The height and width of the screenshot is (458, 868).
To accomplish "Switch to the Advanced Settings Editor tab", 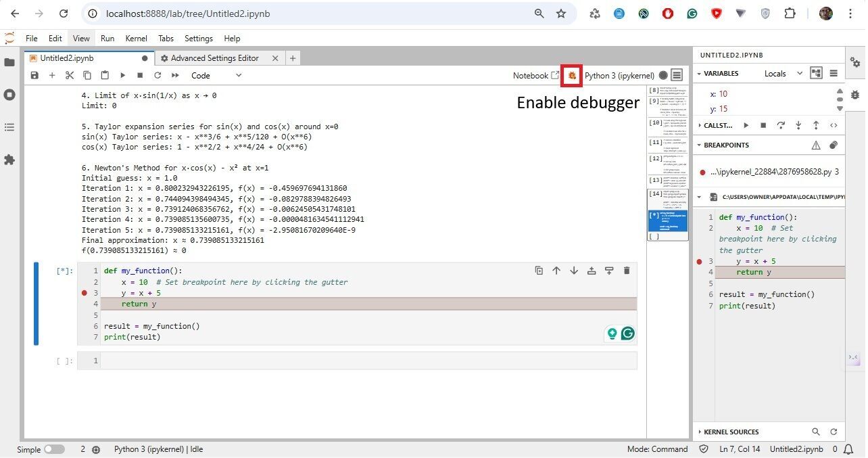I will (x=214, y=58).
